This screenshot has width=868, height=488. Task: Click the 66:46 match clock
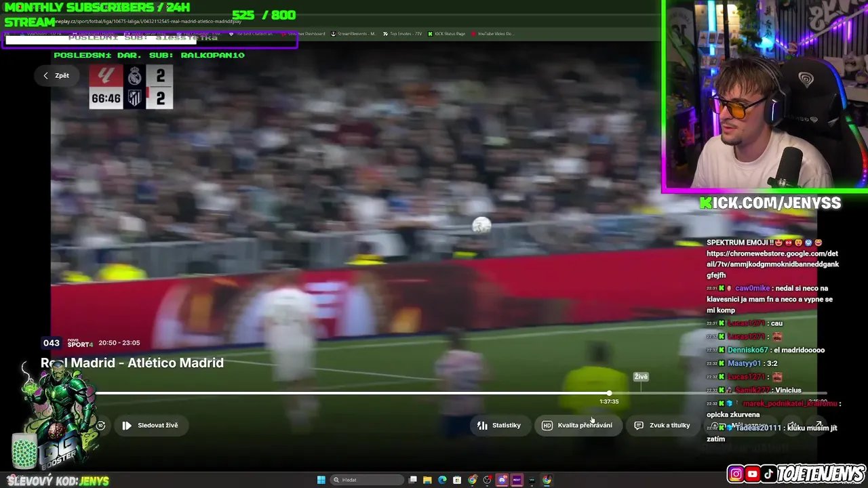click(x=106, y=99)
